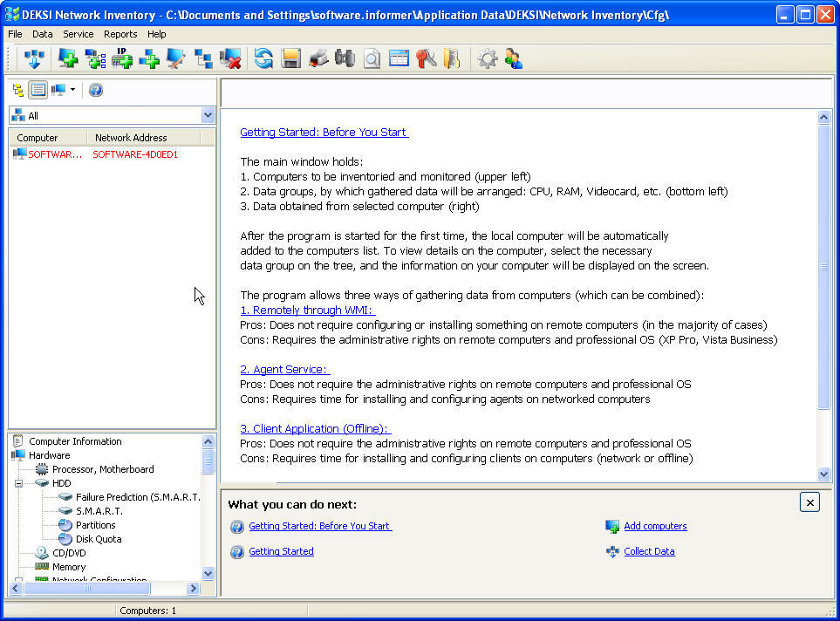Click the Print toolbar icon
This screenshot has width=840, height=621.
[318, 58]
